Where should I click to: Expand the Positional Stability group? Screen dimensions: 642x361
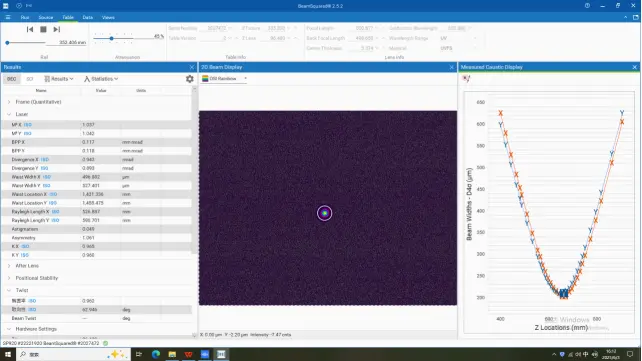click(x=9, y=278)
